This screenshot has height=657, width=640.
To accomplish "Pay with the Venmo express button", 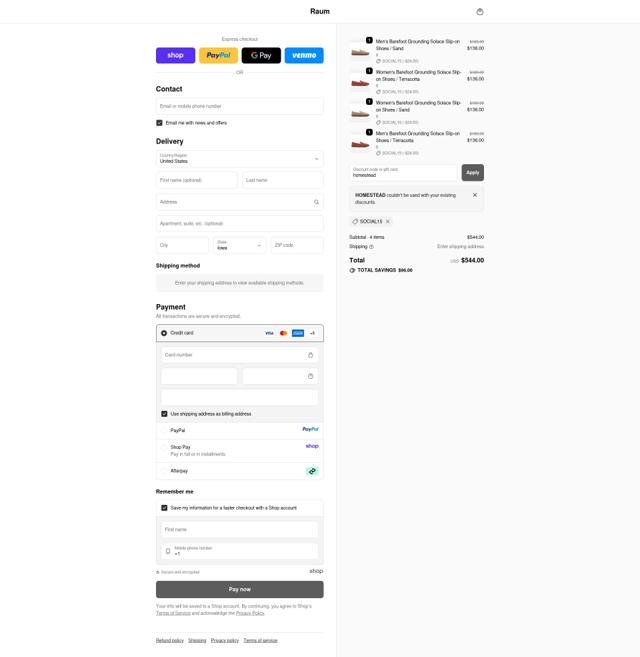I will pyautogui.click(x=304, y=55).
